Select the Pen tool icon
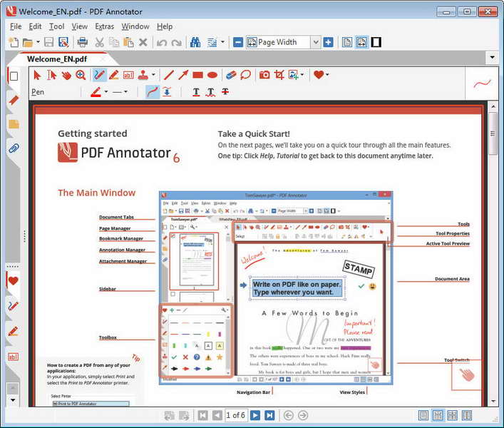 click(x=99, y=75)
